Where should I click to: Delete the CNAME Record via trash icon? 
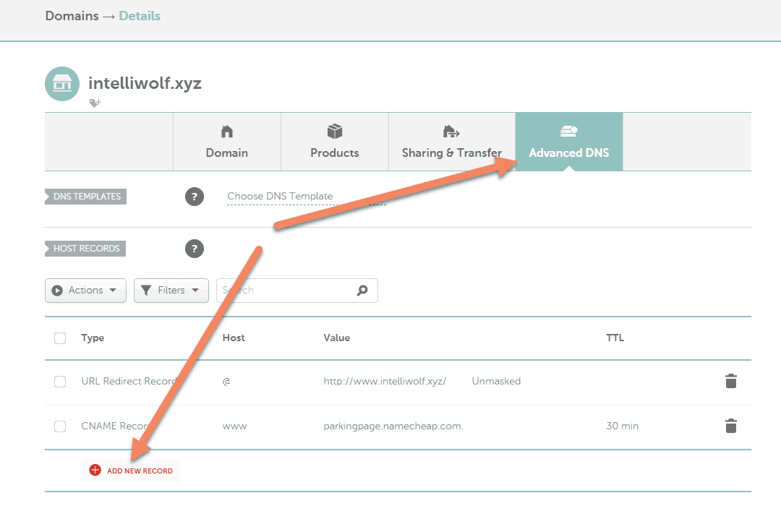730,426
